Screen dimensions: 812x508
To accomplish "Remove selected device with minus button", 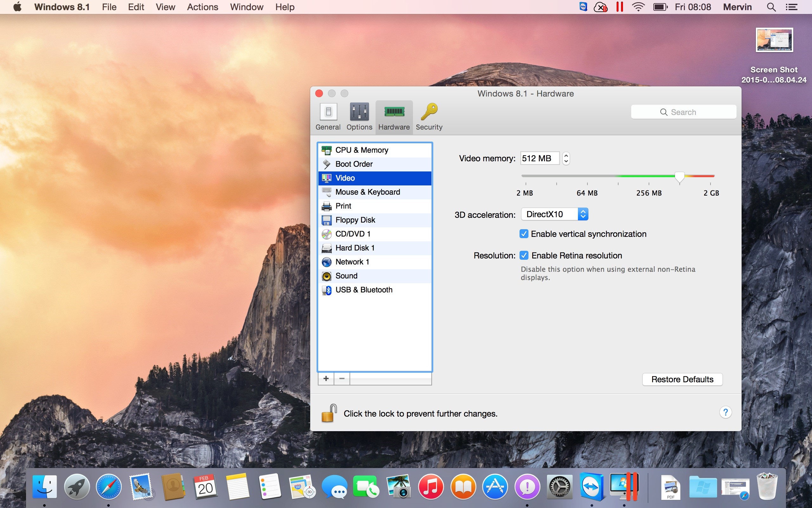I will pyautogui.click(x=342, y=379).
